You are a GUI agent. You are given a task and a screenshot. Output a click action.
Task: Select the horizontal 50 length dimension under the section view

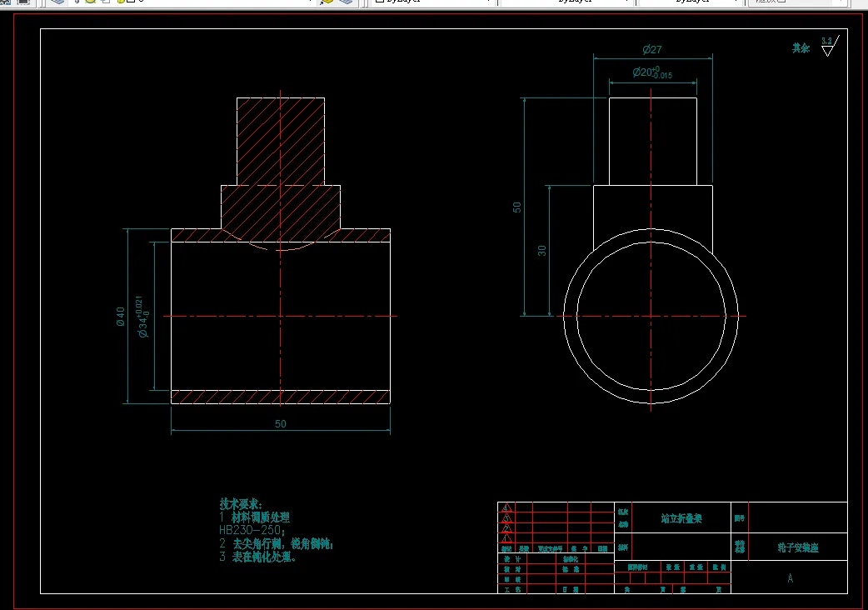[281, 424]
